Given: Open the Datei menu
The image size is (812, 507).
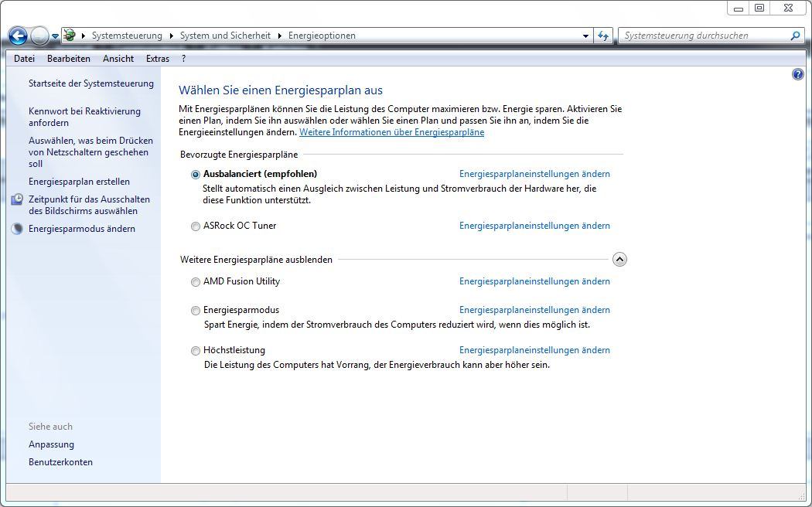Looking at the screenshot, I should coord(24,59).
